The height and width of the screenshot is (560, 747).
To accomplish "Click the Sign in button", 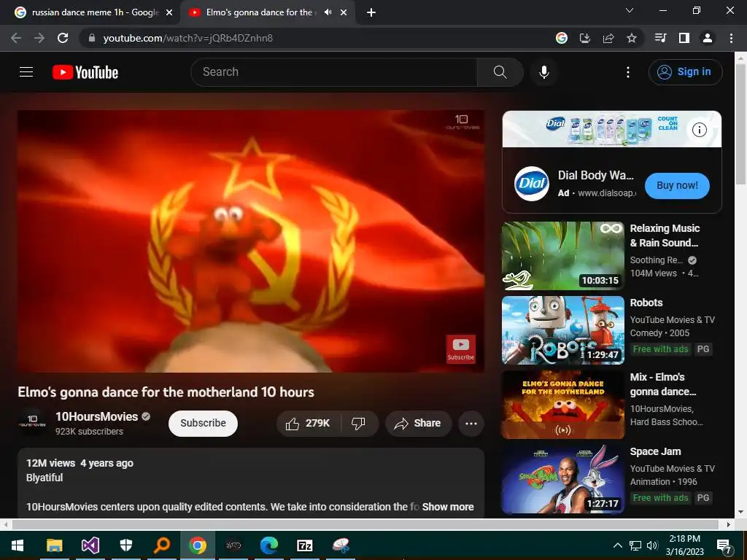I will 685,72.
